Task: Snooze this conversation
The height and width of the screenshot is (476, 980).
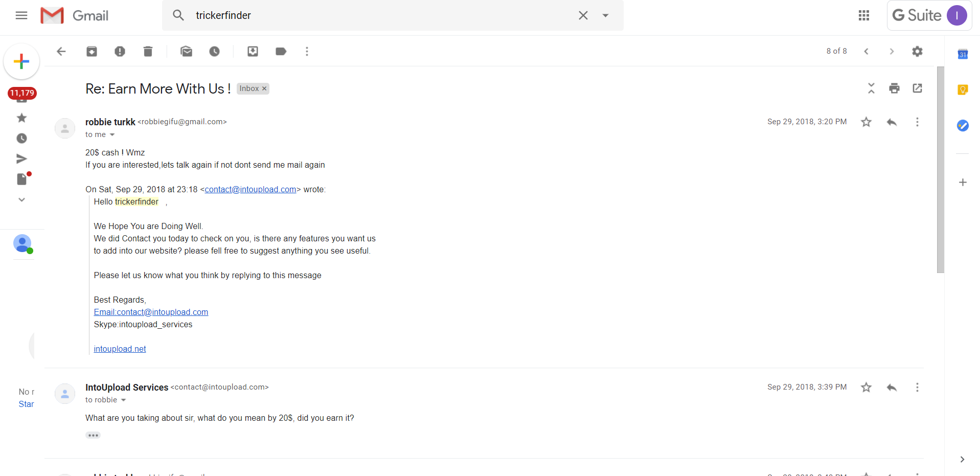Action: pos(214,51)
